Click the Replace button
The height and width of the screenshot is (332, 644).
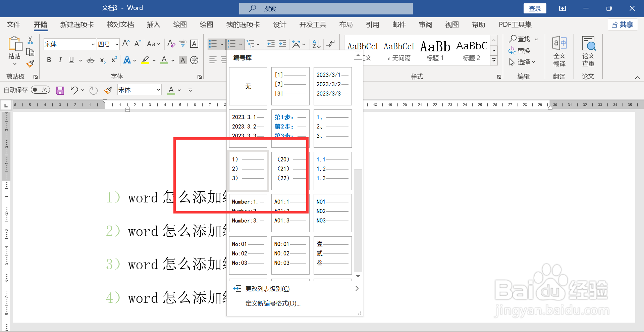tap(519, 51)
